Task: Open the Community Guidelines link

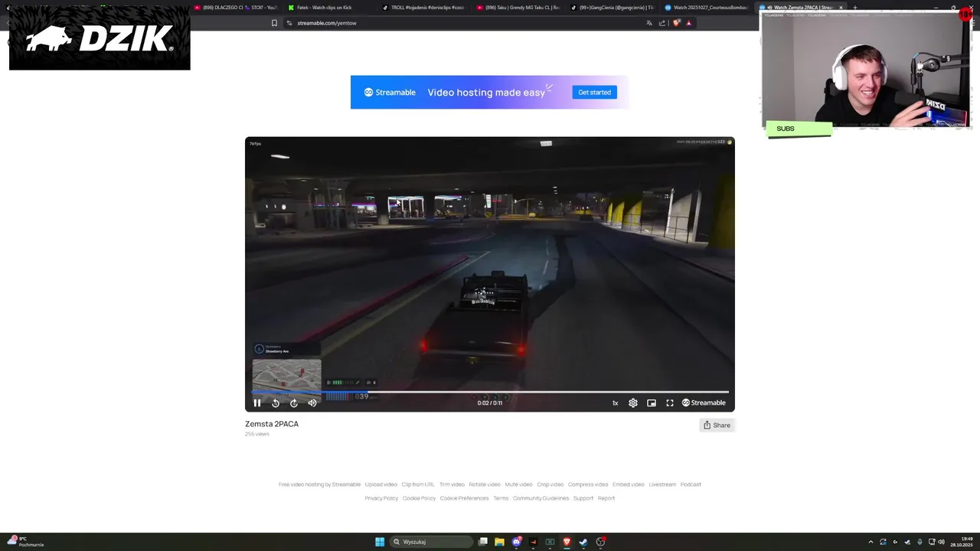Action: coord(541,498)
